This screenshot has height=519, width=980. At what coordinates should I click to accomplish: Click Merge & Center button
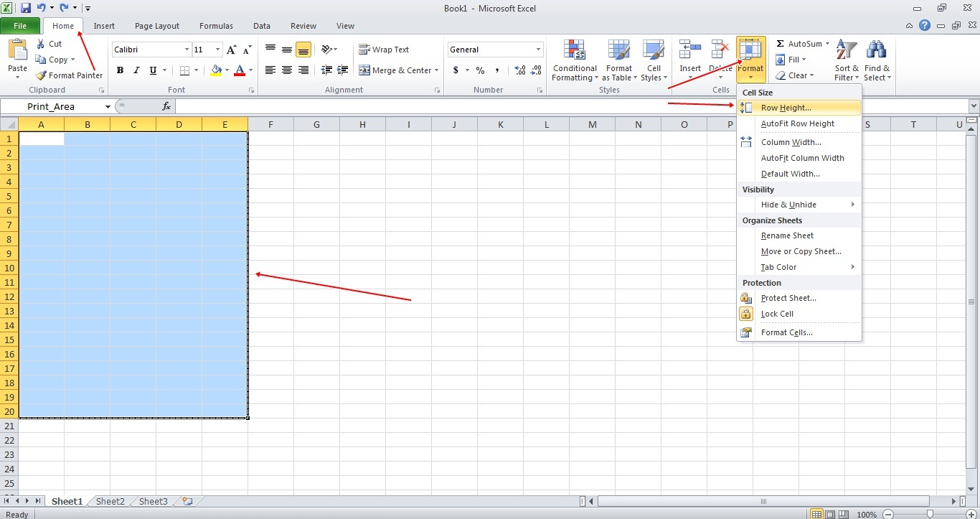click(398, 70)
